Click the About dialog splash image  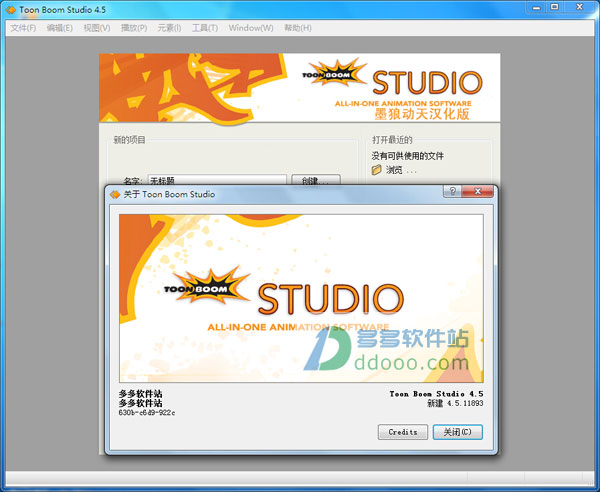click(x=301, y=298)
